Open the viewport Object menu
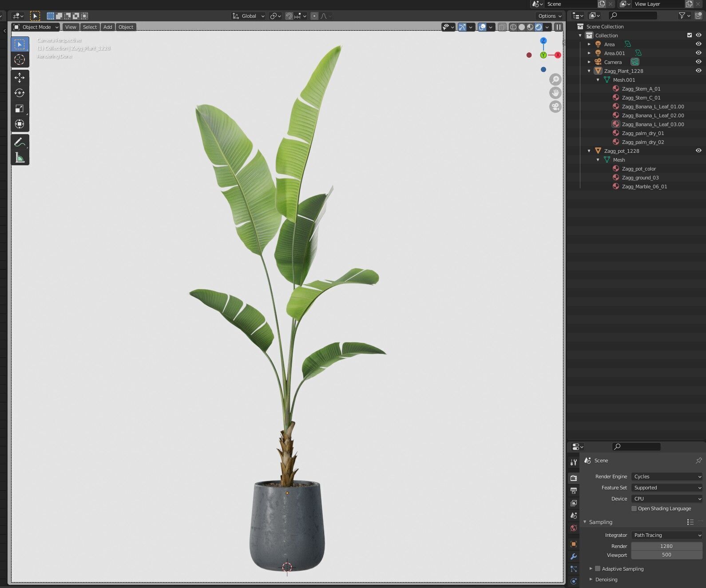This screenshot has height=588, width=706. [126, 27]
